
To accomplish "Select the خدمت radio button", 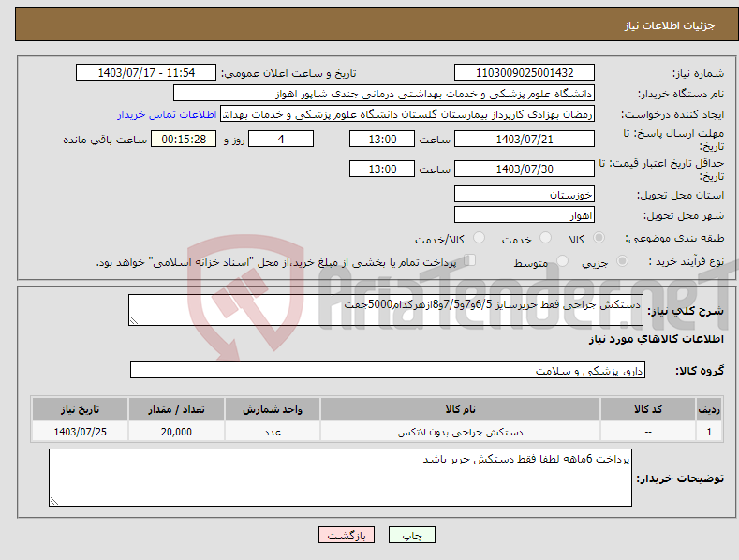I will click(x=546, y=238).
